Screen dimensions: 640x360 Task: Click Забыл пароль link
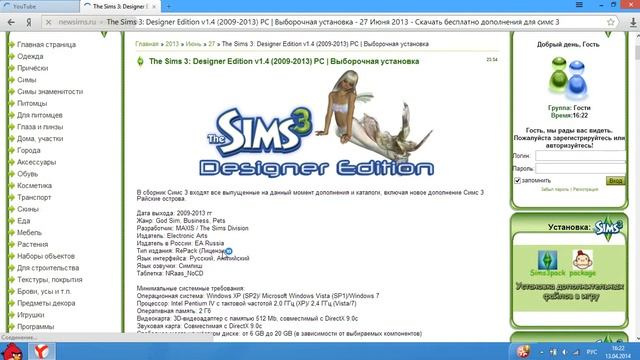pos(554,189)
